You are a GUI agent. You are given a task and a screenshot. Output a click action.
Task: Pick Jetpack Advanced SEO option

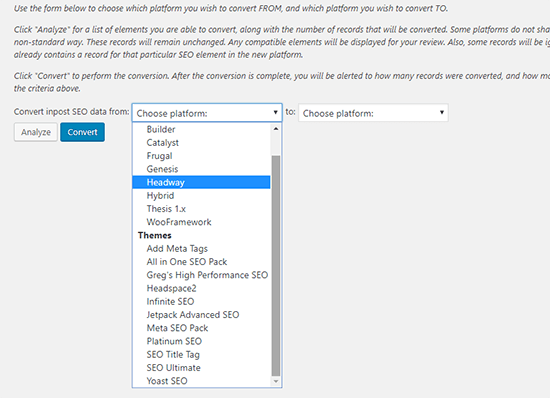201,315
